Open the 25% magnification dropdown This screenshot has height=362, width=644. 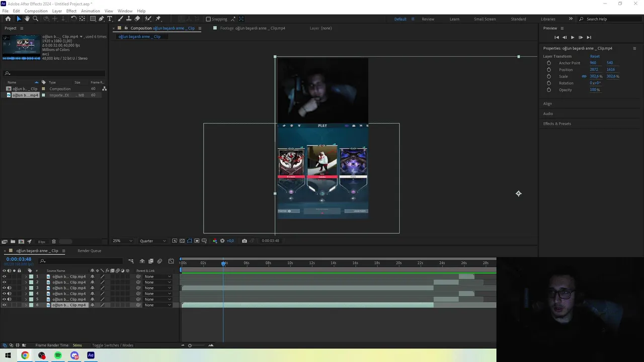pyautogui.click(x=122, y=241)
